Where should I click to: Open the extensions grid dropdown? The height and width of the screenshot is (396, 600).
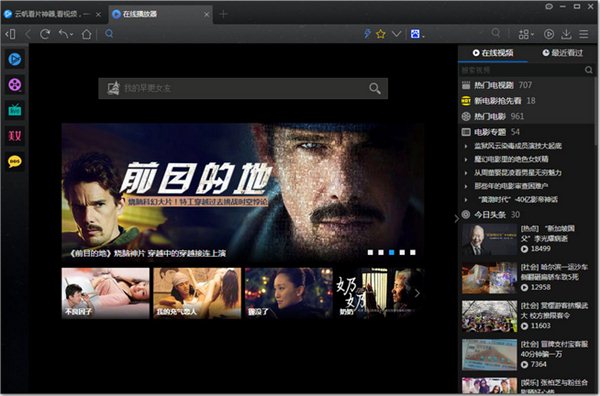tap(526, 34)
